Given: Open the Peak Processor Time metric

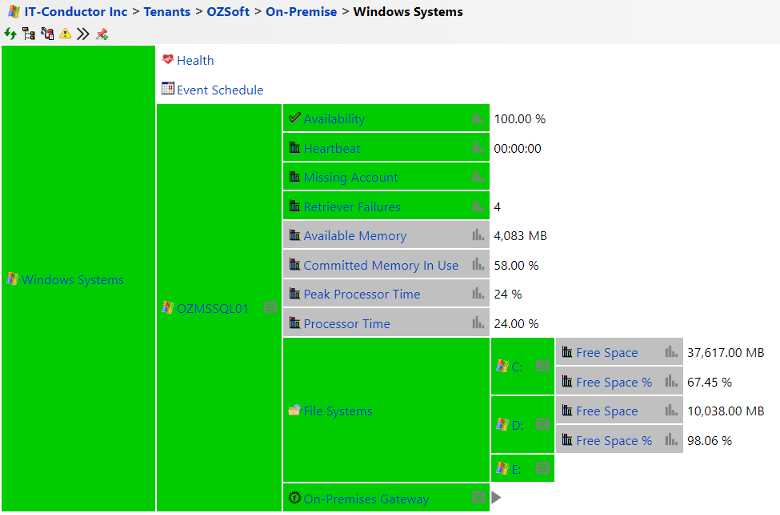Looking at the screenshot, I should (362, 294).
